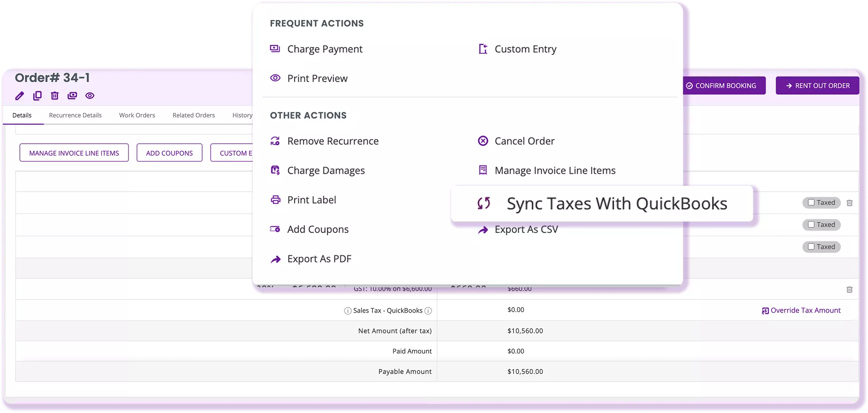Click the duplicate order icon
This screenshot has height=413, width=868.
(x=37, y=96)
